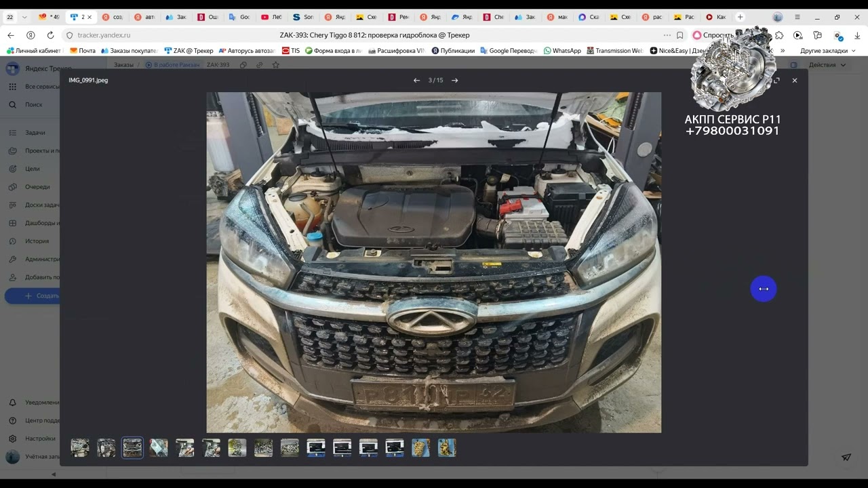Expand the bookmarks overflow chevron »

783,51
